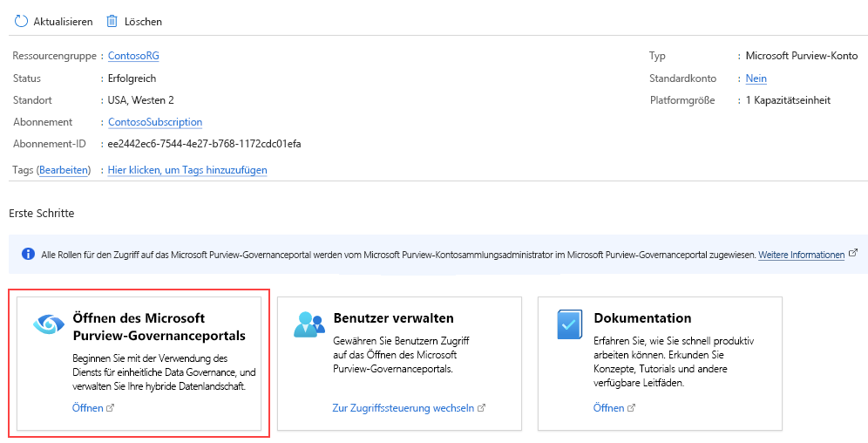Click the Erfolgreich status value
This screenshot has height=443, width=868.
pyautogui.click(x=132, y=78)
